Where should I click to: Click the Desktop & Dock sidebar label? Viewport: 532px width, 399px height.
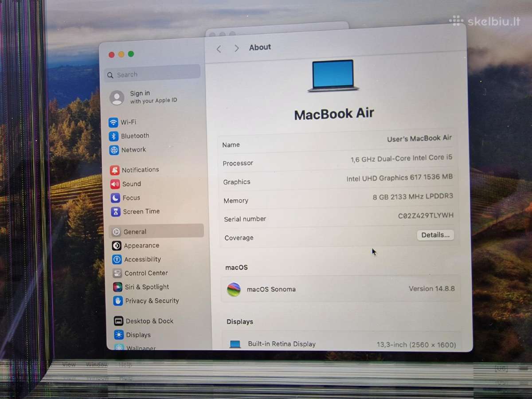149,321
